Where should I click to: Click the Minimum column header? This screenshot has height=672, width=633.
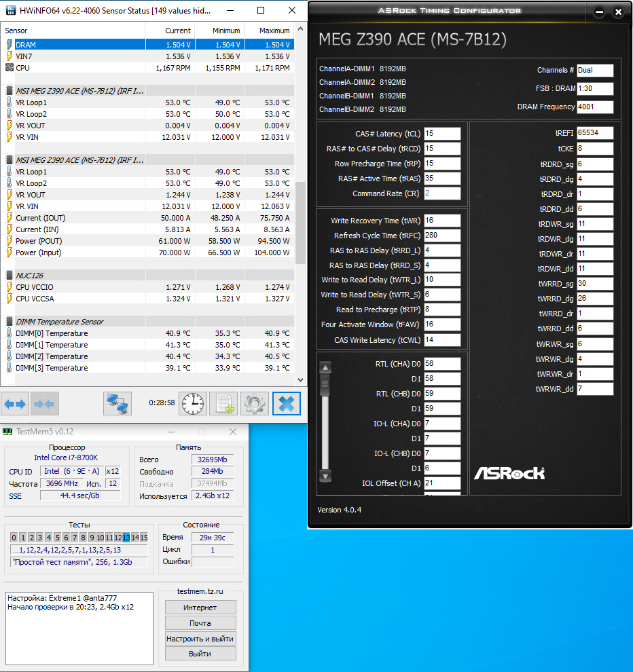click(219, 31)
